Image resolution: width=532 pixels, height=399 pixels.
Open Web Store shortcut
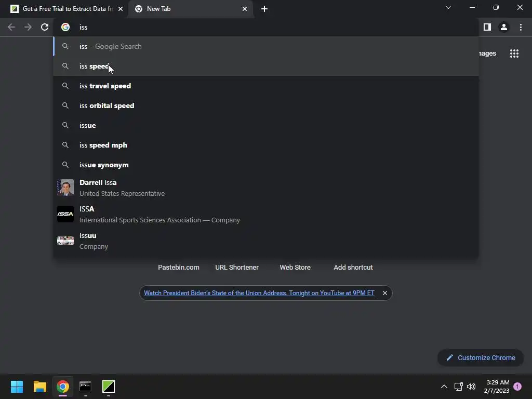click(x=295, y=268)
